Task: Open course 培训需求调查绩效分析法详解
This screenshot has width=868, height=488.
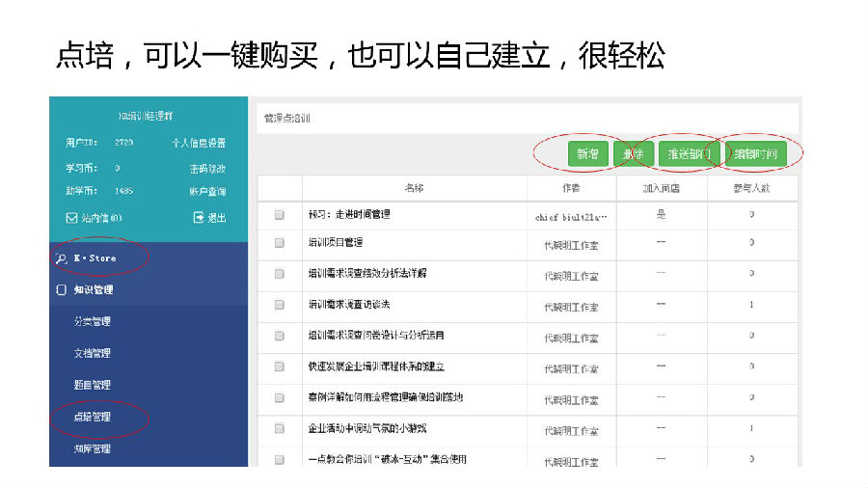Action: tap(367, 273)
